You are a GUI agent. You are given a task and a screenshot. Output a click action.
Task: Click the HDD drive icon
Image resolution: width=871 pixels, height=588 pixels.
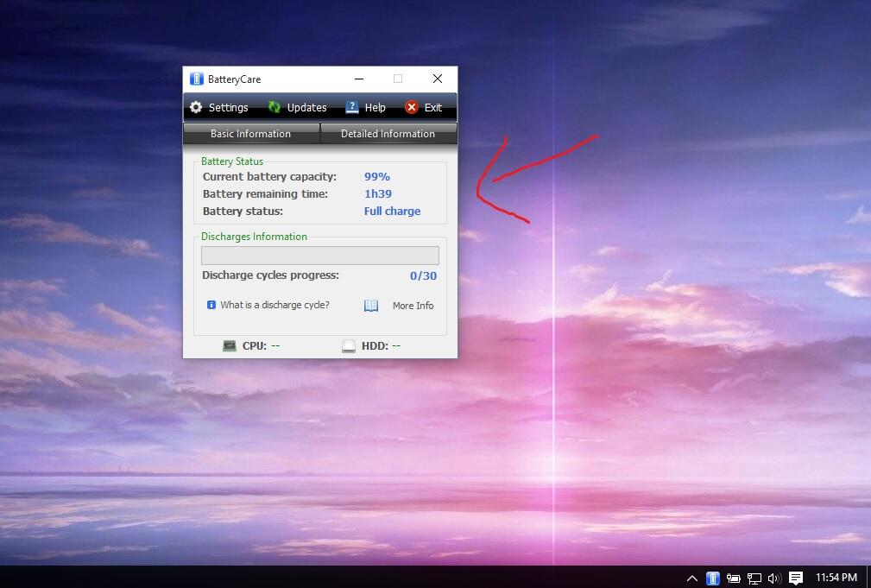[x=348, y=345]
